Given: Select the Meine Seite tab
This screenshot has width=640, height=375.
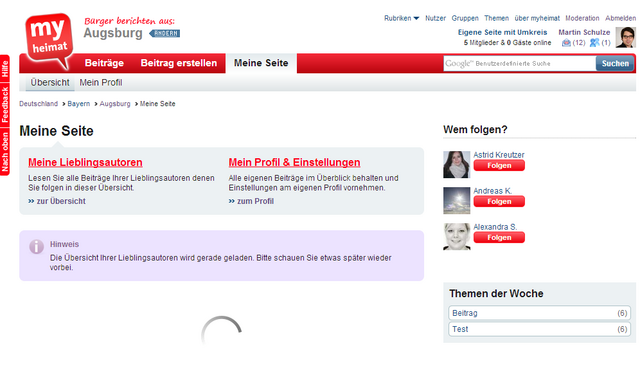Looking at the screenshot, I should click(261, 63).
